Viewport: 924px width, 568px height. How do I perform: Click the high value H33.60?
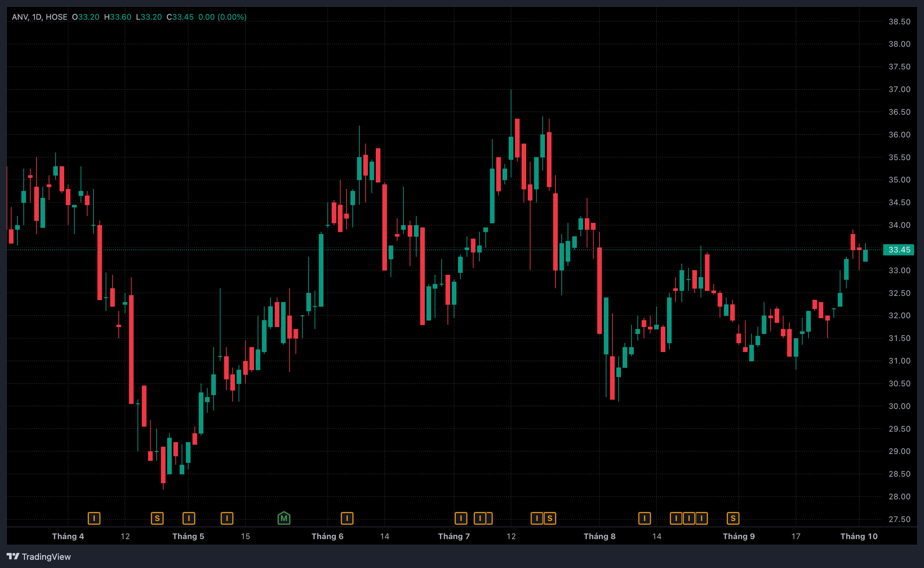click(118, 17)
